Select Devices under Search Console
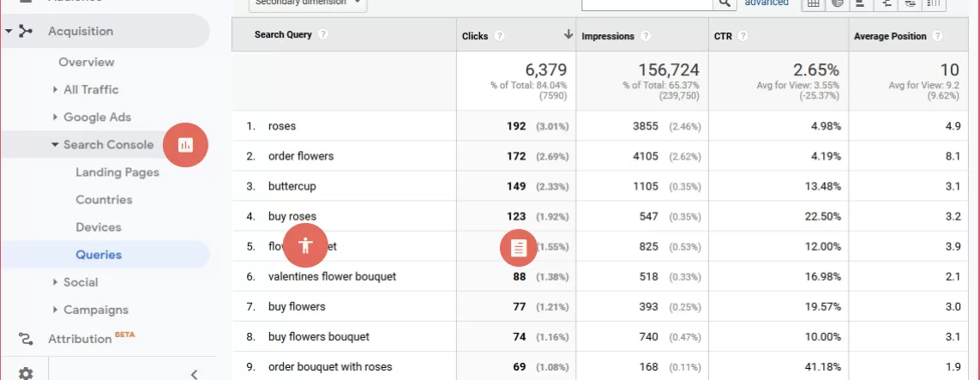 pyautogui.click(x=98, y=227)
